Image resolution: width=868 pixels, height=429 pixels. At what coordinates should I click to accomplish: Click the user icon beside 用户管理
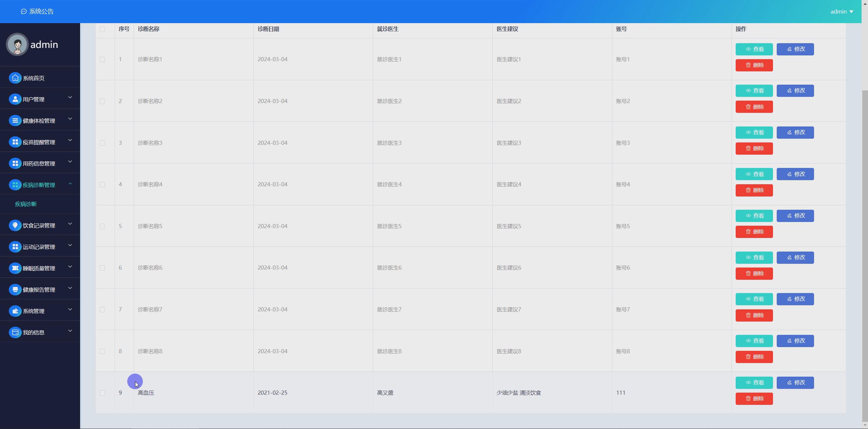[x=15, y=99]
